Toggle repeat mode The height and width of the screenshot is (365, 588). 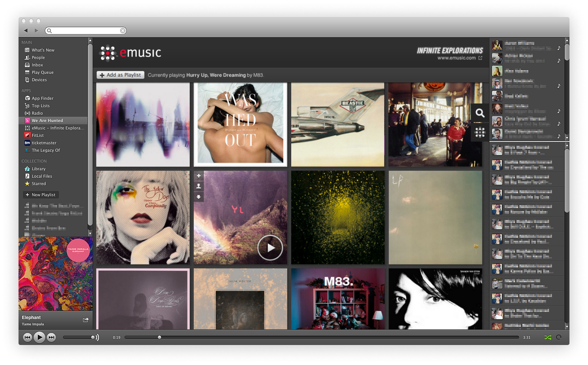pos(559,337)
